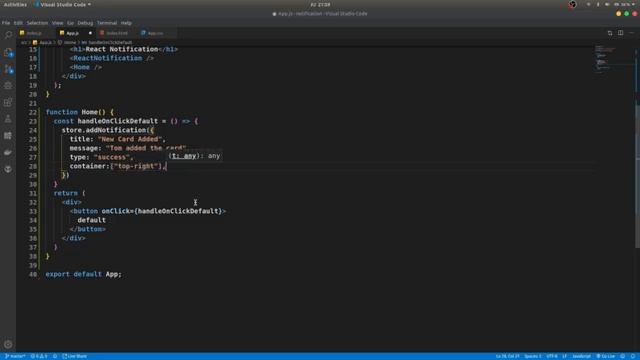This screenshot has height=360, width=640.
Task: Start a Live Share session
Action: (74, 356)
